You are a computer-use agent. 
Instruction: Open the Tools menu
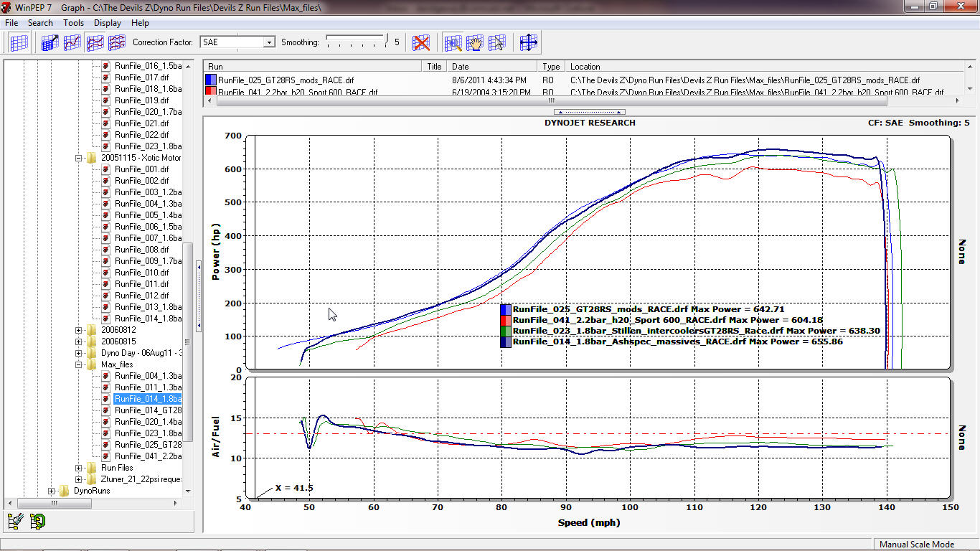click(x=73, y=23)
